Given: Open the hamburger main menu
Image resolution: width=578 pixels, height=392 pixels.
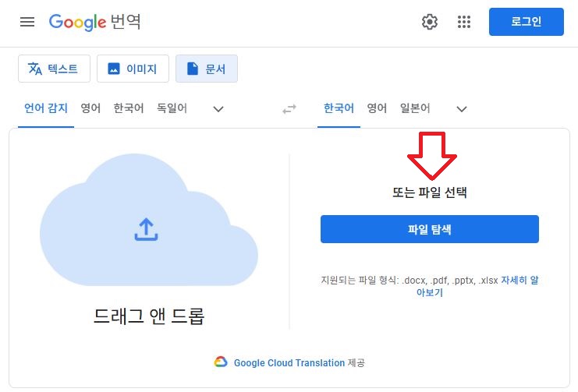Looking at the screenshot, I should (x=27, y=22).
